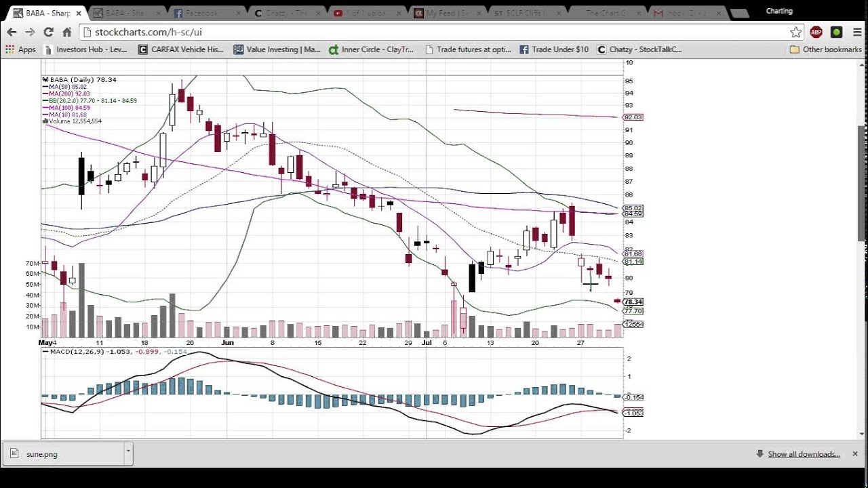868x488 pixels.
Task: Open the CARFAX Vehicle History bookmark
Action: click(x=180, y=49)
